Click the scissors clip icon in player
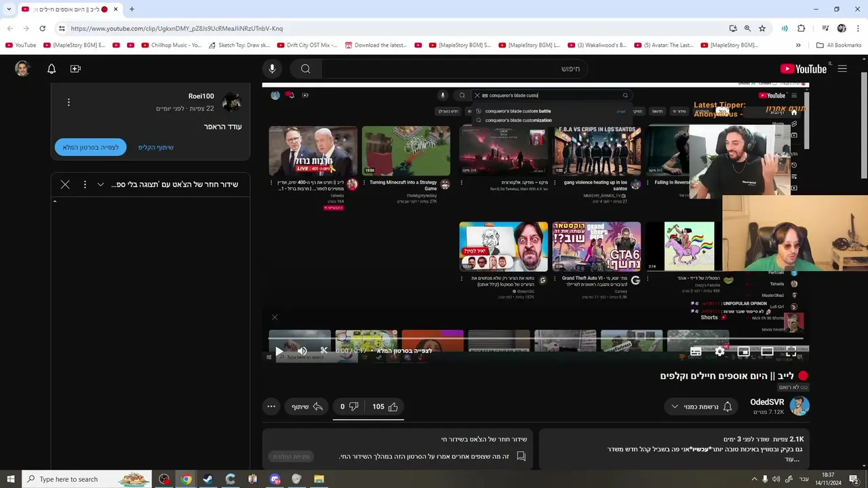The height and width of the screenshot is (488, 868). click(x=324, y=350)
